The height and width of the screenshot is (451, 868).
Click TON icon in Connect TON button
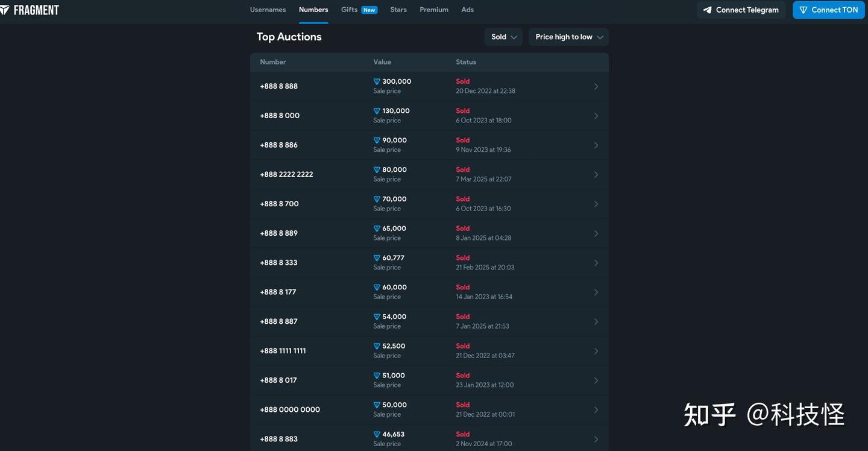803,10
